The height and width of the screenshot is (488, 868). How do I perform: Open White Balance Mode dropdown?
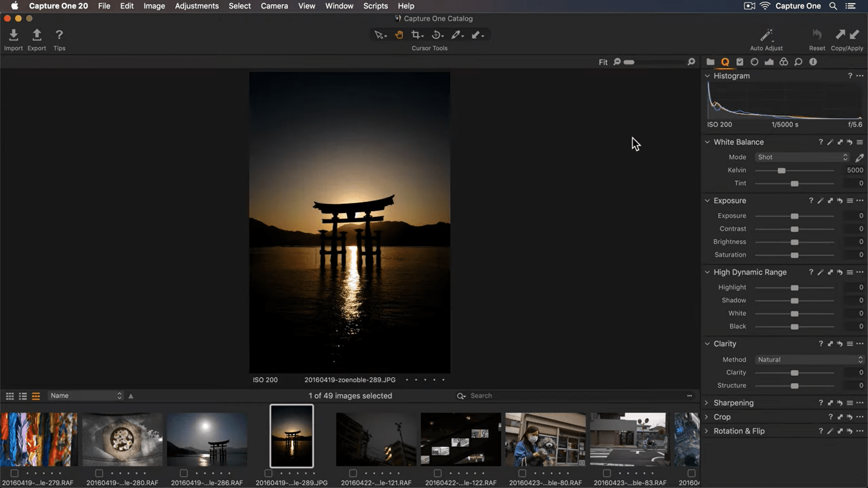802,157
